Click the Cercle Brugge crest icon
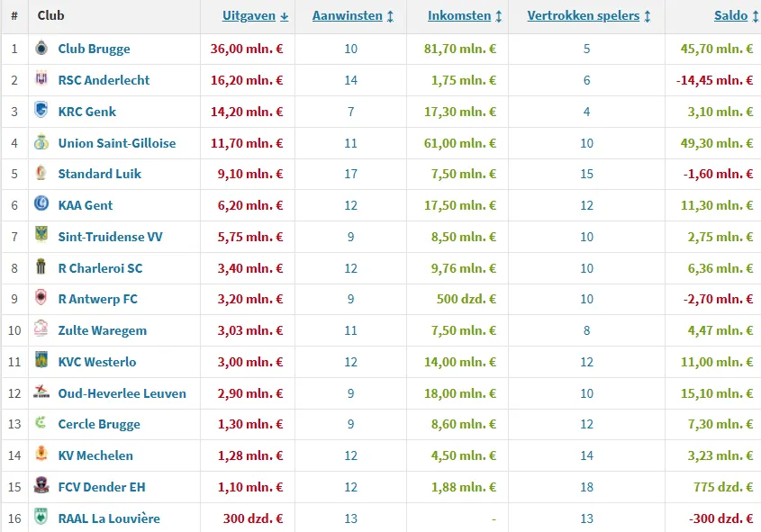 tap(41, 424)
